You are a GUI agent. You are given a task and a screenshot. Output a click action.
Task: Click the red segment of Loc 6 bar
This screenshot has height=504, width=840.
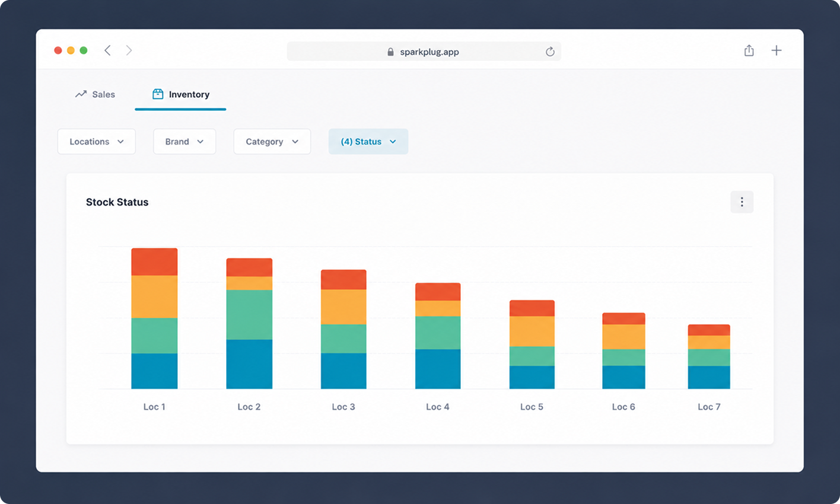(x=623, y=319)
